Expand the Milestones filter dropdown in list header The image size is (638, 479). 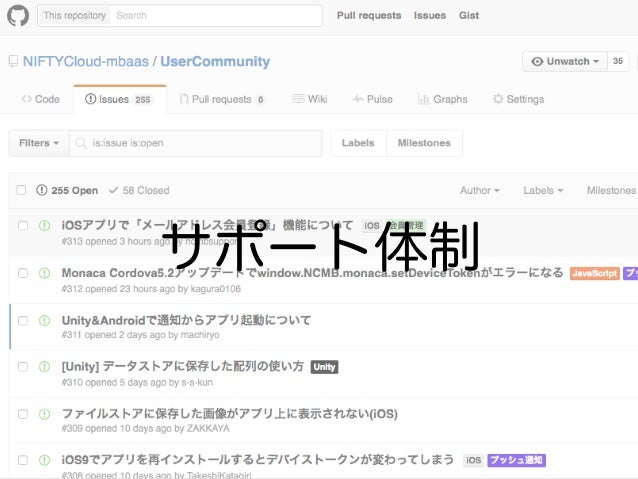pos(612,190)
